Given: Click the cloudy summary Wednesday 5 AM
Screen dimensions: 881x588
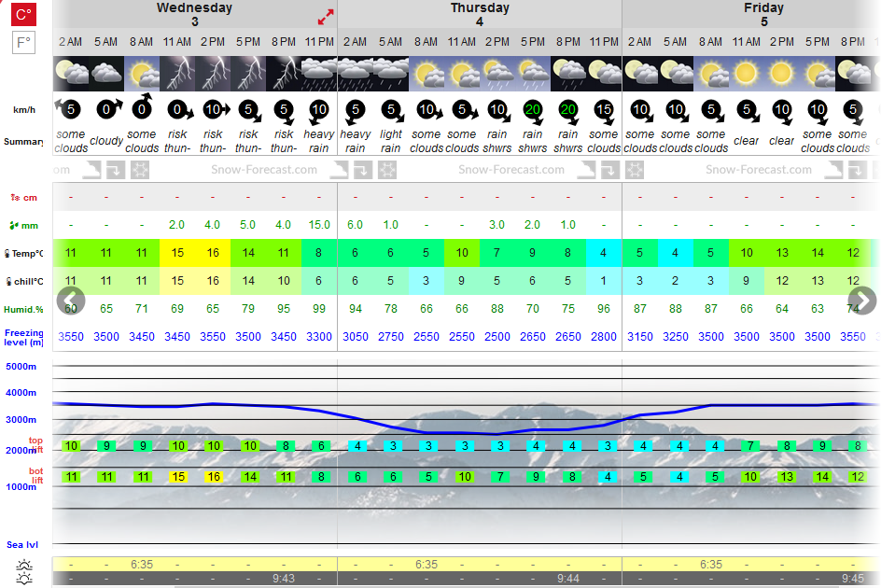Looking at the screenshot, I should point(106,141).
